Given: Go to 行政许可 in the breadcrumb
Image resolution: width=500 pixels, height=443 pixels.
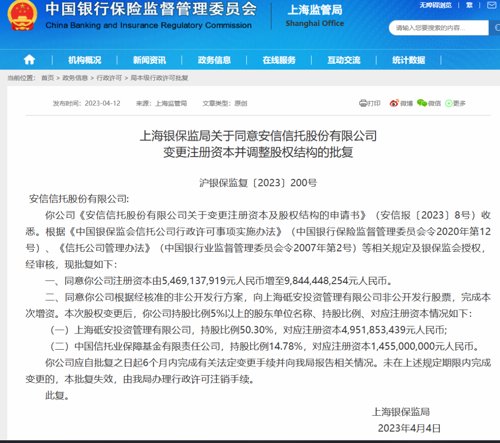Looking at the screenshot, I should 109,78.
